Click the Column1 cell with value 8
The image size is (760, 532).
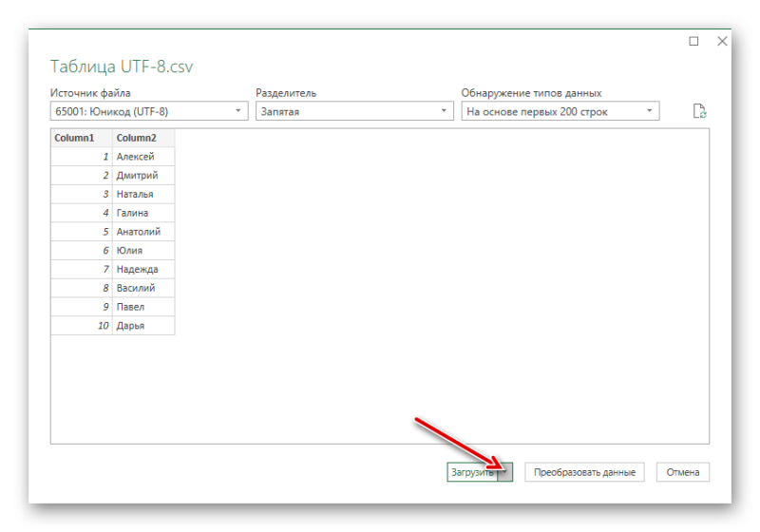point(82,288)
